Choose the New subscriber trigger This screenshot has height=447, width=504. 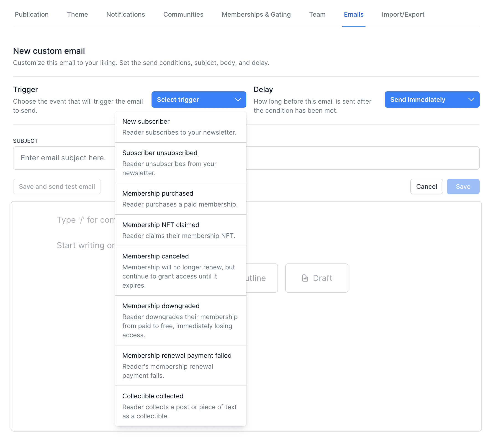tap(180, 127)
